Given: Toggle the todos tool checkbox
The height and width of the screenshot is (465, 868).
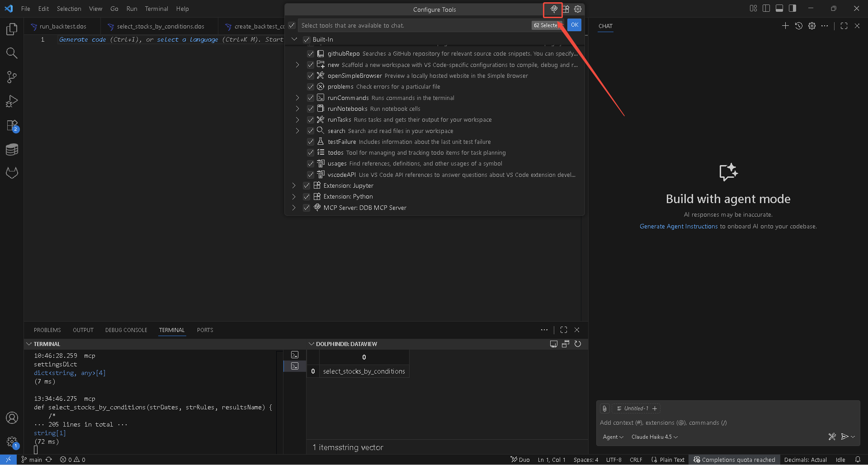Looking at the screenshot, I should (311, 153).
